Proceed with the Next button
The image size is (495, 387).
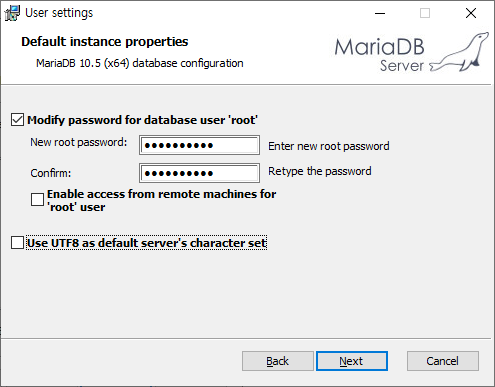pyautogui.click(x=352, y=361)
